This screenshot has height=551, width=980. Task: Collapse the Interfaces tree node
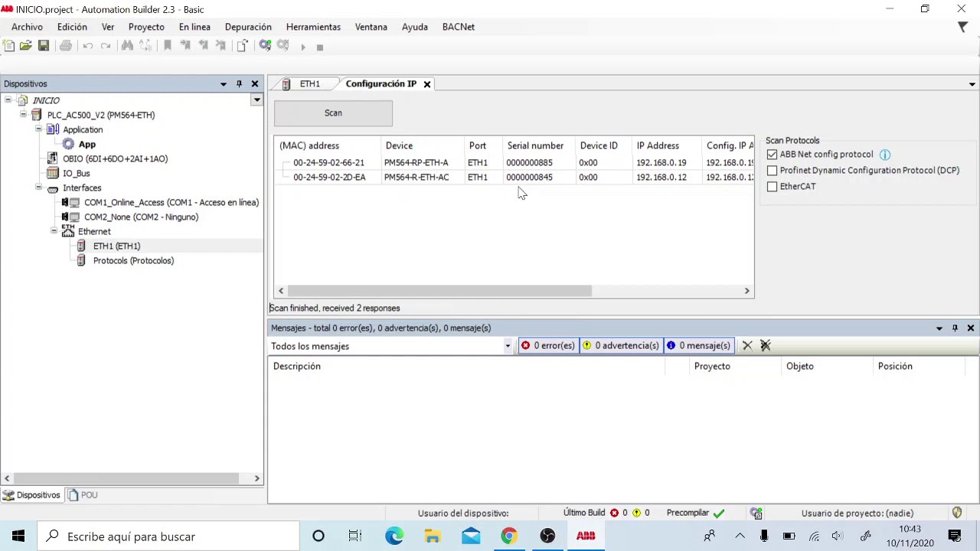pos(38,187)
